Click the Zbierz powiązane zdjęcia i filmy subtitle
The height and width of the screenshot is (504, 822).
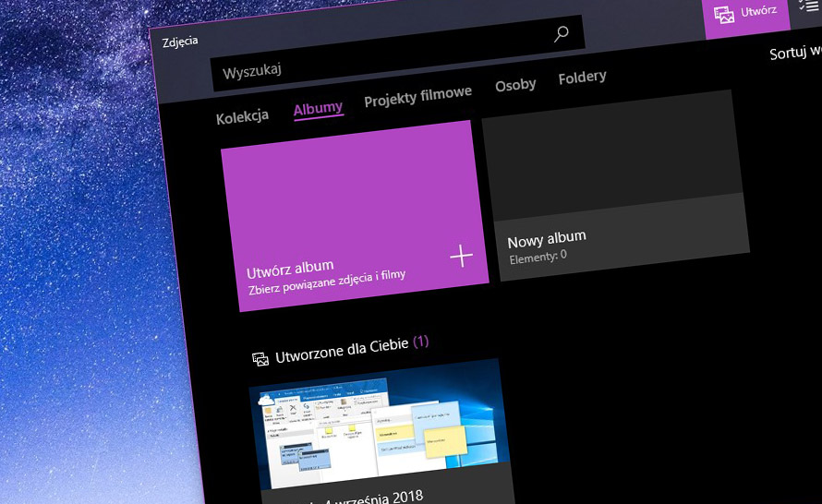(x=327, y=282)
